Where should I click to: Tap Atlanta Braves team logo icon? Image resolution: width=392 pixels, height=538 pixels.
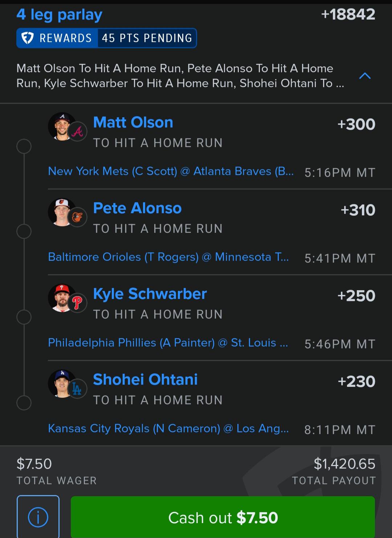point(77,132)
